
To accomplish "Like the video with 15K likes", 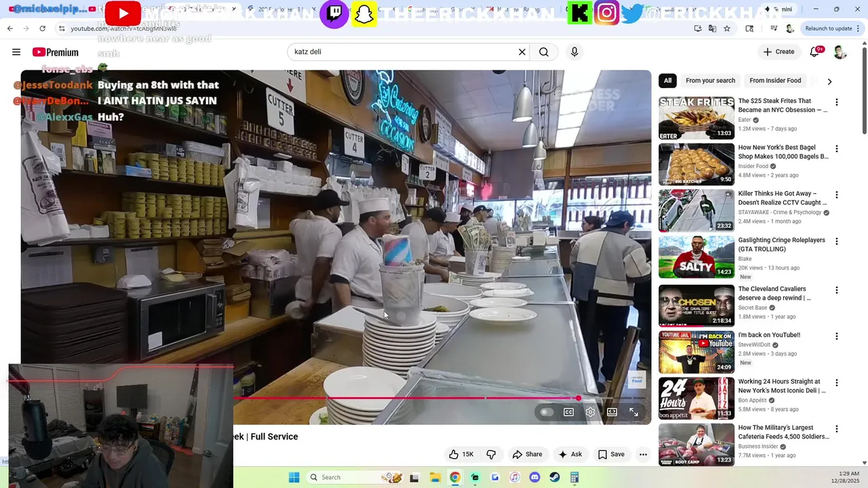I will click(461, 454).
